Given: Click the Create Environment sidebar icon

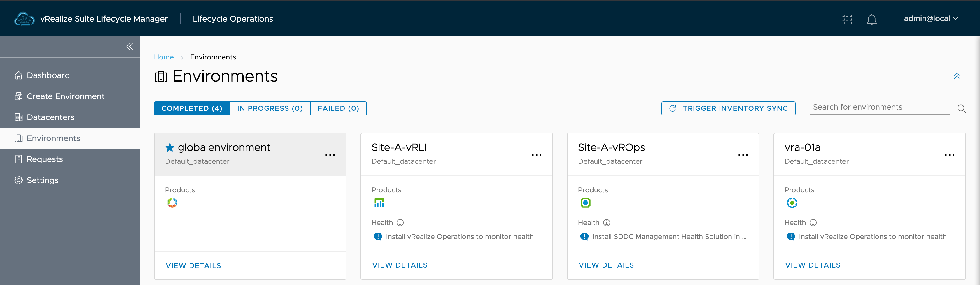Looking at the screenshot, I should click(19, 96).
